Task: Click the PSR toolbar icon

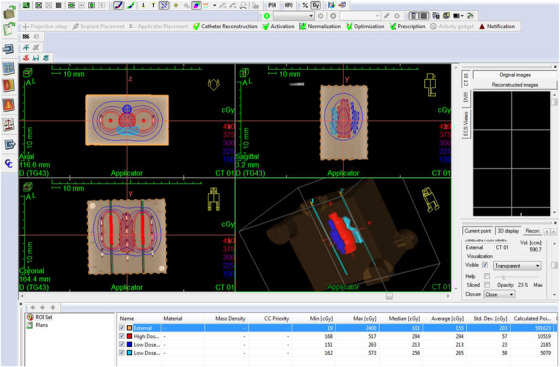Action: [272, 5]
